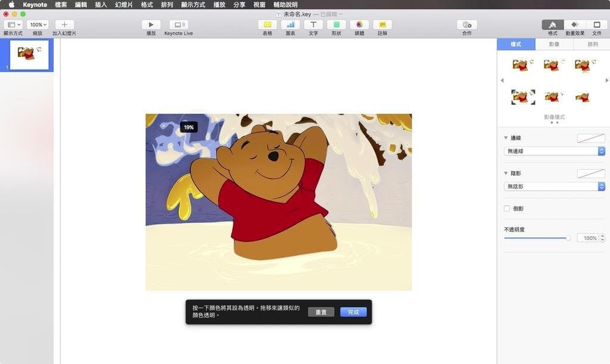Enable the 倒影 reflection checkbox
The image size is (610, 364).
507,209
